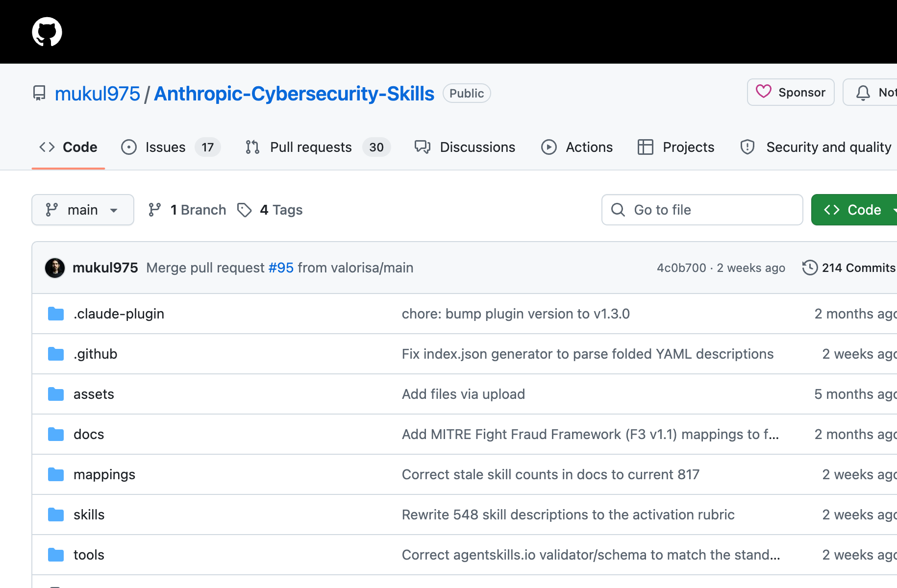Click folder icon for skills
This screenshot has height=588, width=897.
pos(56,514)
